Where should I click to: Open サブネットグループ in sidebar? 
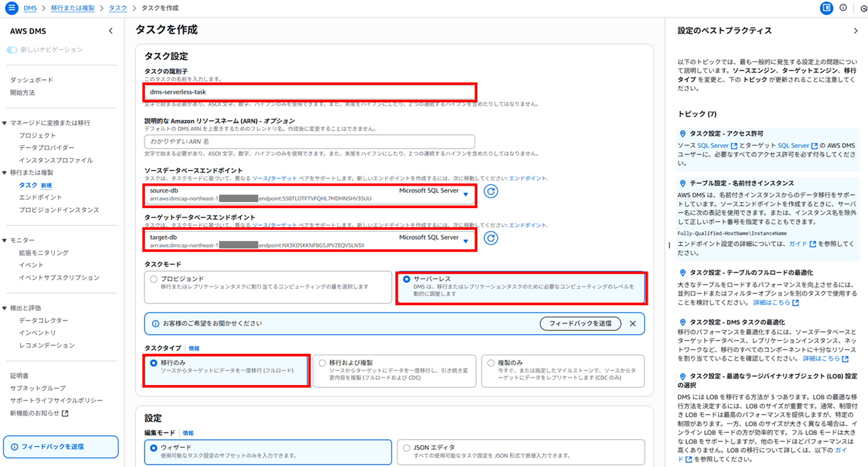click(37, 388)
